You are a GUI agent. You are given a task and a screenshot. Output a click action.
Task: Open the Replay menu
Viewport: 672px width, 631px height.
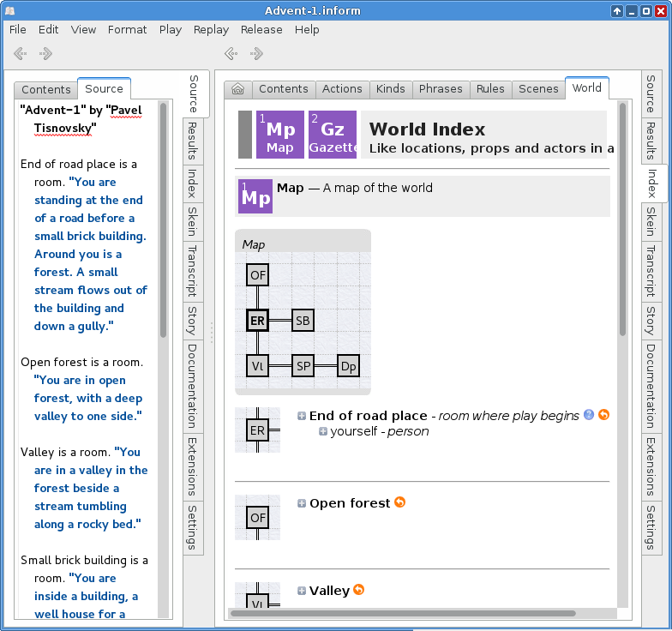pos(211,29)
